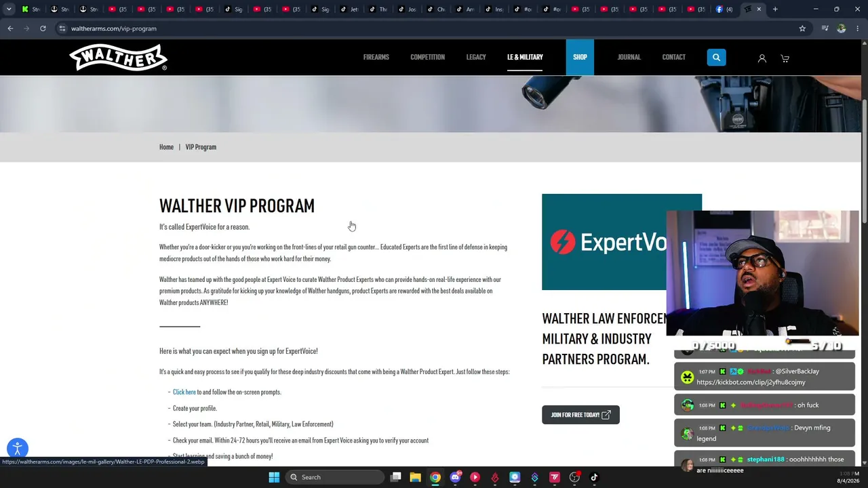Screen dimensions: 868x488
Task: Click the VIP Program breadcrumb
Action: (x=201, y=147)
